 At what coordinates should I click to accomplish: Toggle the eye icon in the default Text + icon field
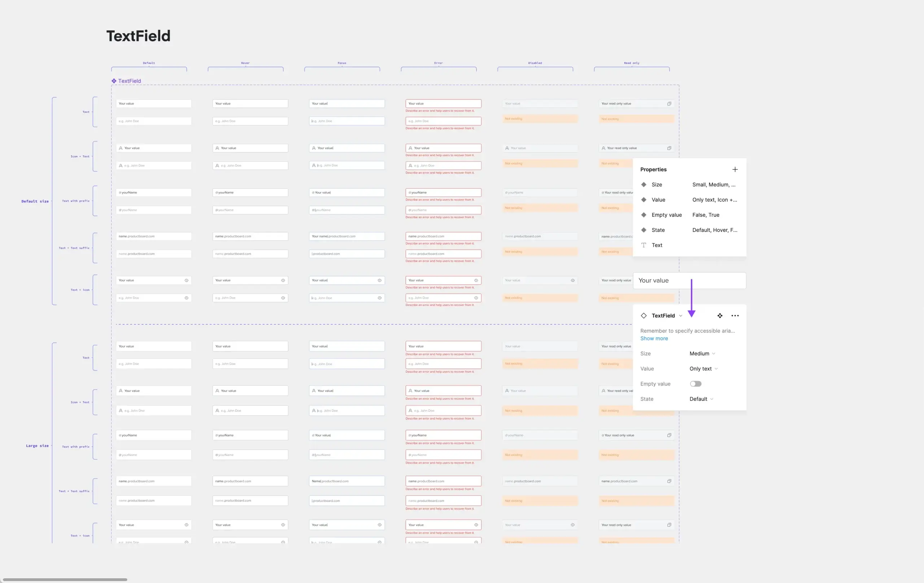tap(187, 280)
